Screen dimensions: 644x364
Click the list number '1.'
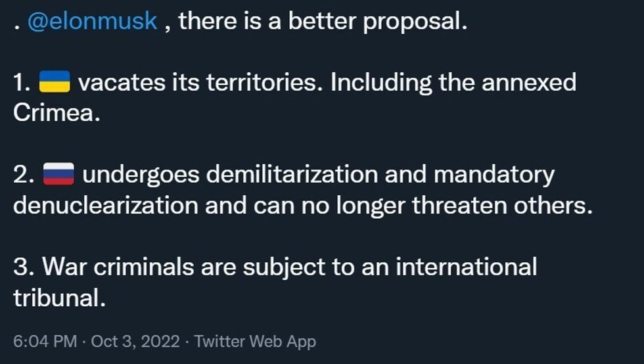click(x=22, y=83)
